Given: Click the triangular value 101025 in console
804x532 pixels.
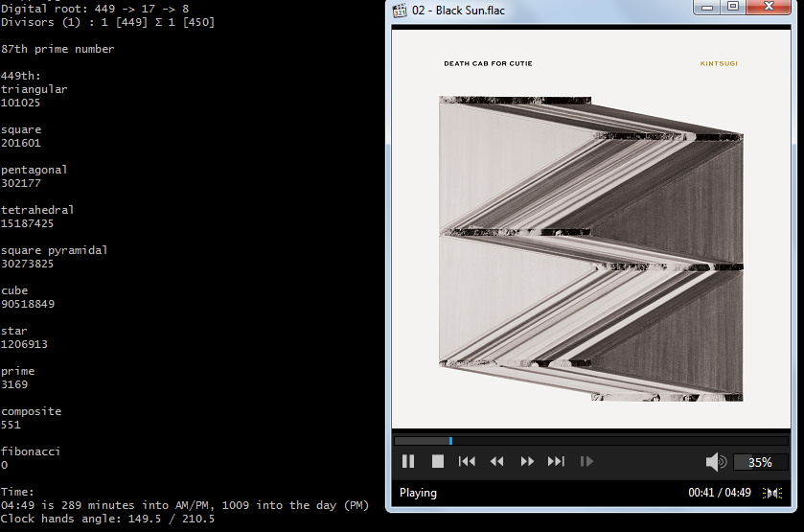Looking at the screenshot, I should tap(20, 103).
